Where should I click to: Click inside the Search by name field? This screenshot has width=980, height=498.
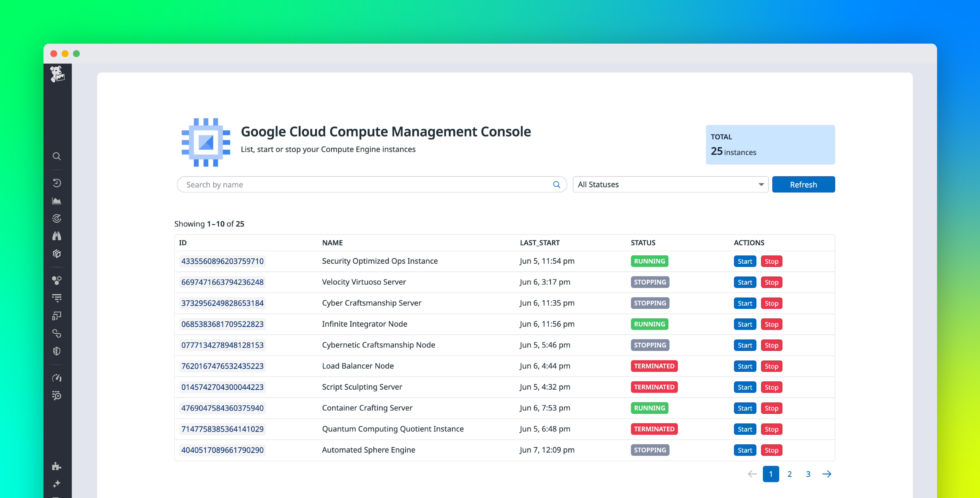pos(342,184)
